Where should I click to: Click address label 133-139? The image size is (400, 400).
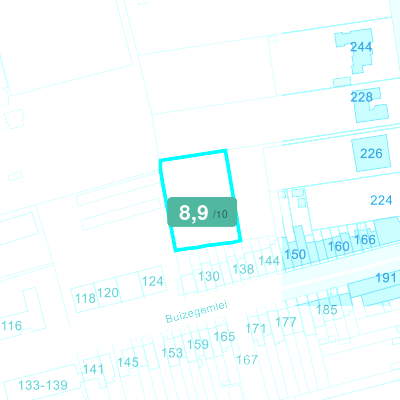click(x=43, y=385)
